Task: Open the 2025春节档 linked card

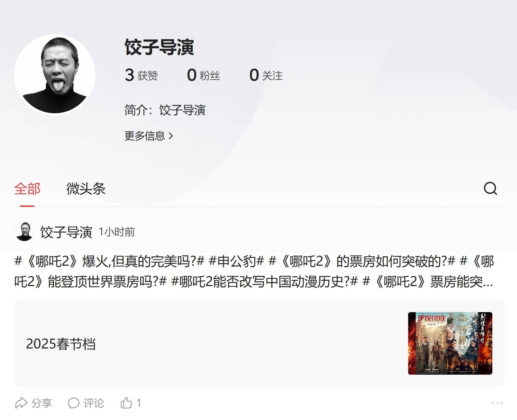Action: pyautogui.click(x=259, y=343)
